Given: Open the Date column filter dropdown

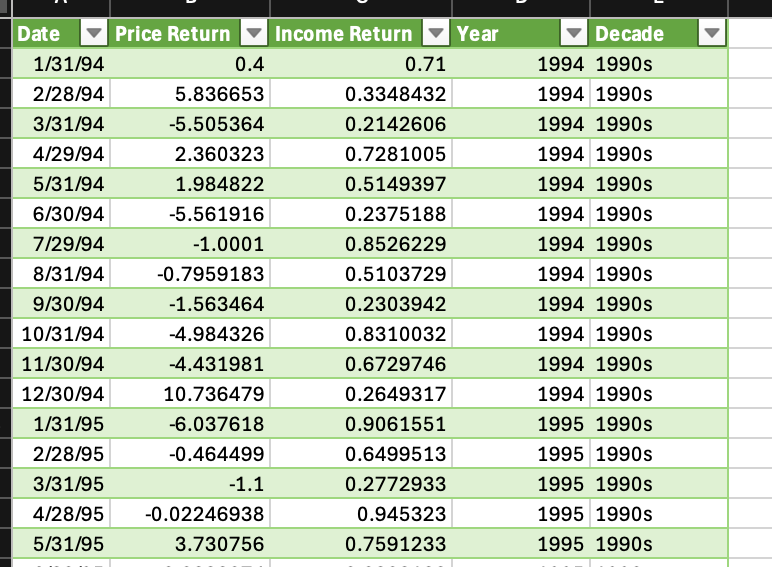Looking at the screenshot, I should pyautogui.click(x=94, y=33).
